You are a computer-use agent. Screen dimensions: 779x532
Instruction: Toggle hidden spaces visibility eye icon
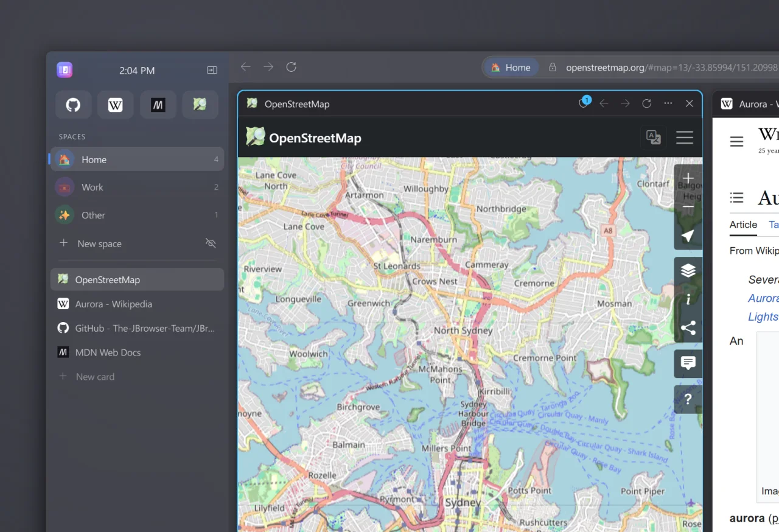coord(211,243)
